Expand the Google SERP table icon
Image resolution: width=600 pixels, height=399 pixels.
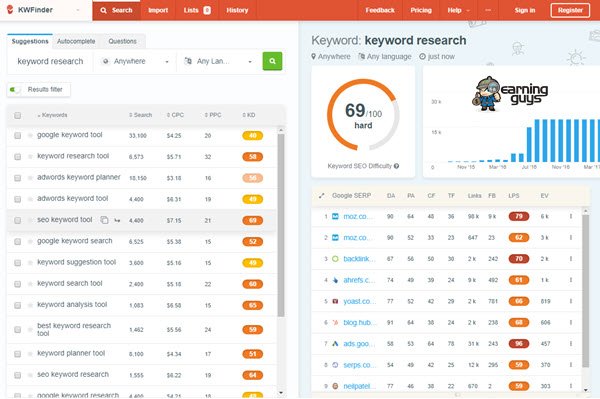[321, 196]
